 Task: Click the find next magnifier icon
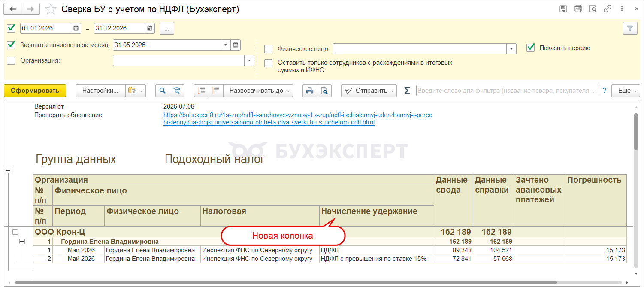click(x=177, y=91)
